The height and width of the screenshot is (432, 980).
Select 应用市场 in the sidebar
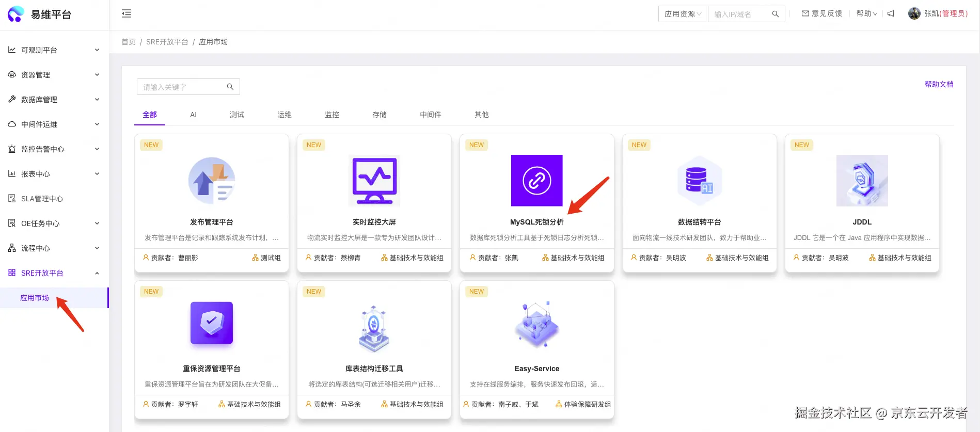pyautogui.click(x=54, y=298)
